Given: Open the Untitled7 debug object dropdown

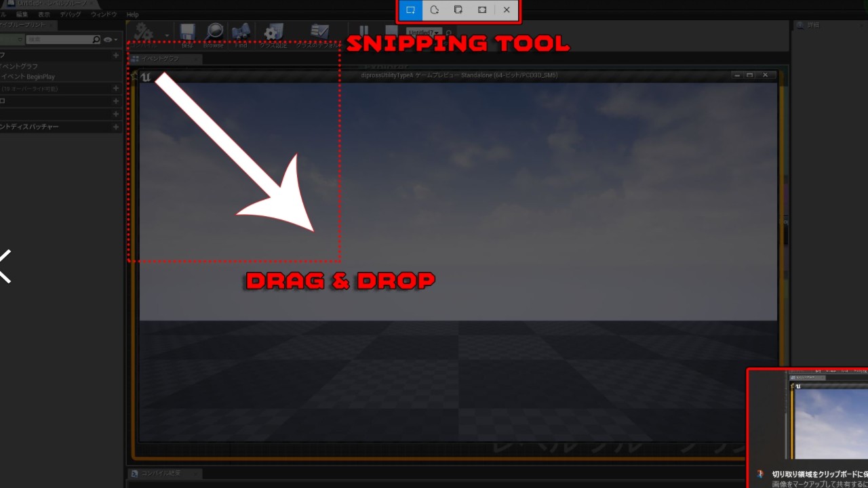Looking at the screenshot, I should click(x=424, y=32).
